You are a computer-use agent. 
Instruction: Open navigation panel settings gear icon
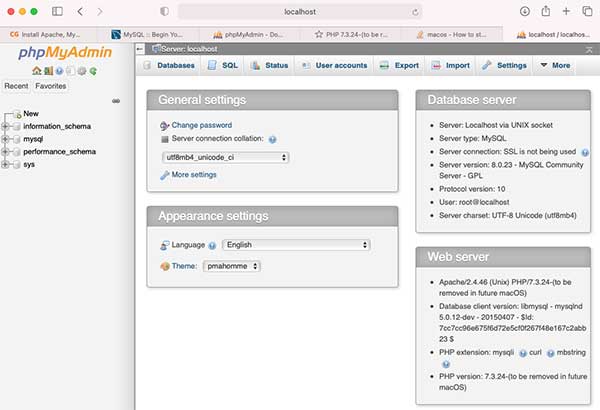(x=82, y=71)
